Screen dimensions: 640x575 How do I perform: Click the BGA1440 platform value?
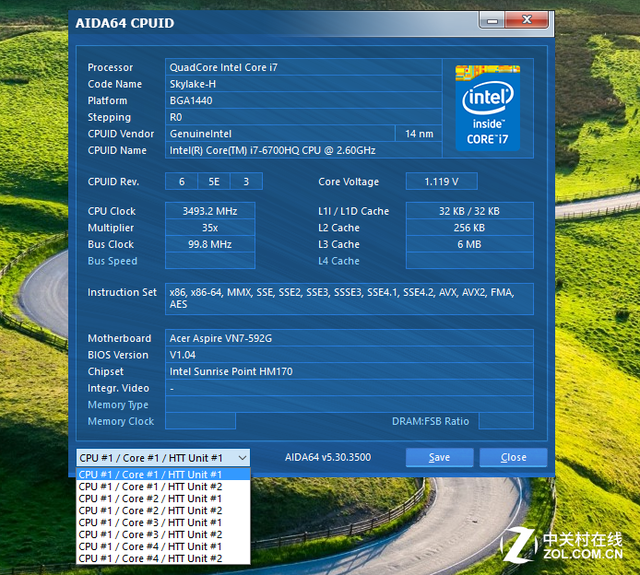click(304, 100)
